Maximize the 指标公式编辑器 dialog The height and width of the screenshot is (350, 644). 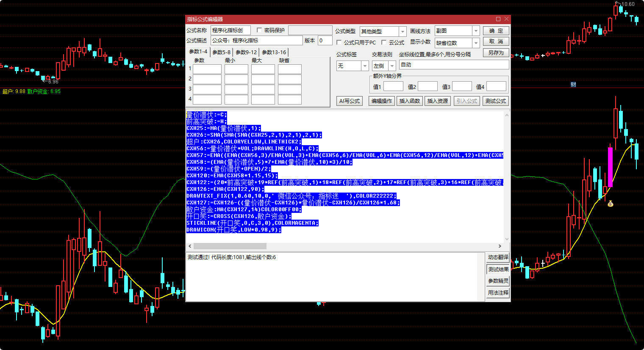click(498, 19)
